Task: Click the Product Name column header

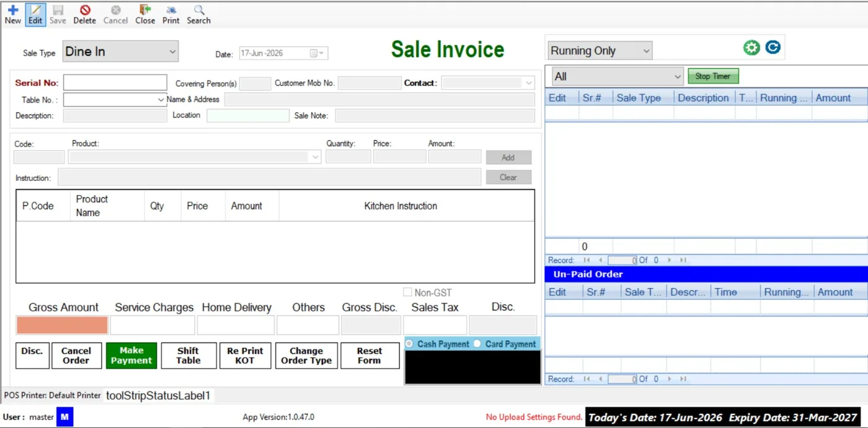Action: [x=107, y=206]
